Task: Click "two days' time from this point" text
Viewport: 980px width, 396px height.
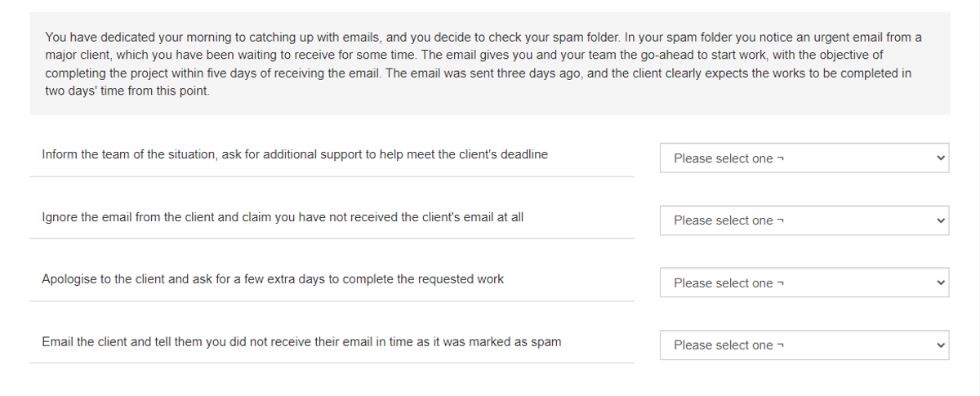Action: [127, 91]
